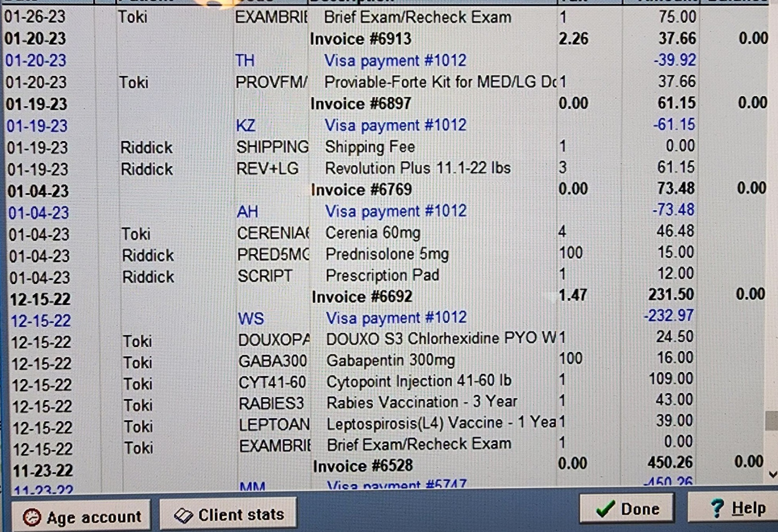Click the Shipping Fee description
Screen dimensions: 778x532
click(x=370, y=147)
